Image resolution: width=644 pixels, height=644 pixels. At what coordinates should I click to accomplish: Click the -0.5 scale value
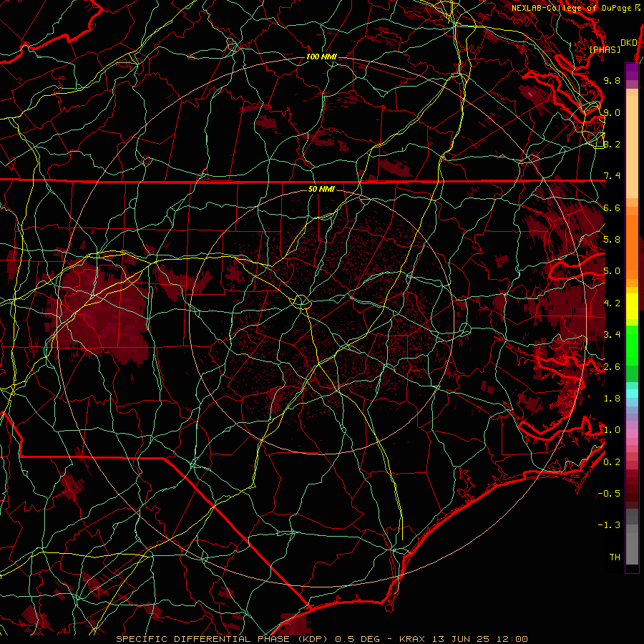(x=609, y=494)
